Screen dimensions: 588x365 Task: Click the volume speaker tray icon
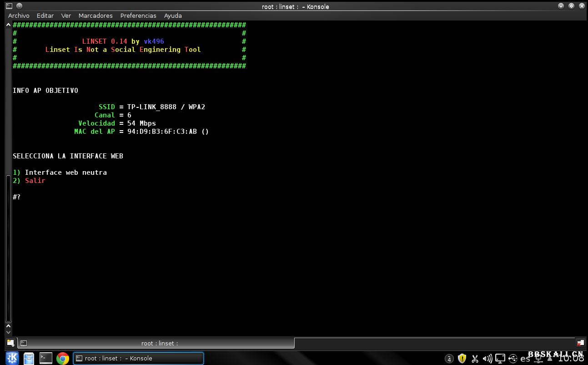(487, 359)
